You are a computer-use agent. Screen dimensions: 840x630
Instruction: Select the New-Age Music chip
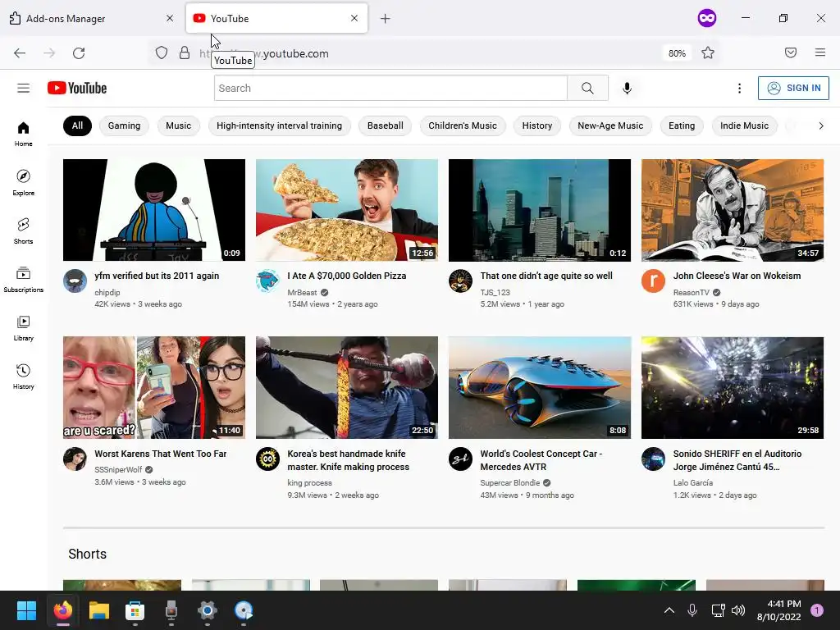(x=610, y=126)
